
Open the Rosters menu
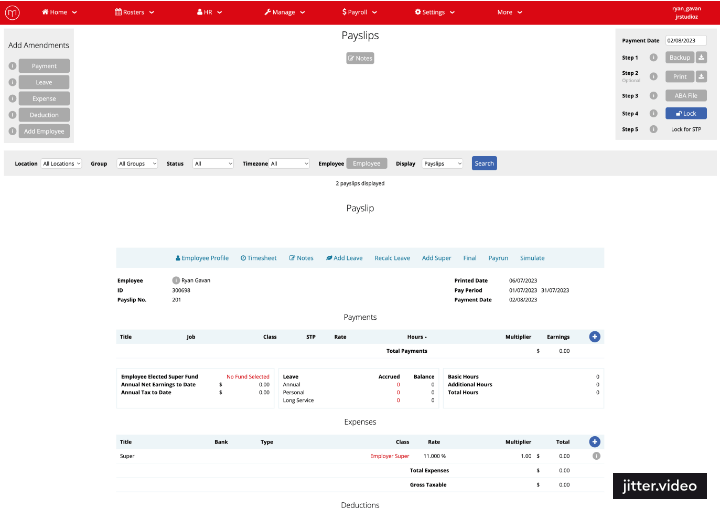(x=135, y=12)
